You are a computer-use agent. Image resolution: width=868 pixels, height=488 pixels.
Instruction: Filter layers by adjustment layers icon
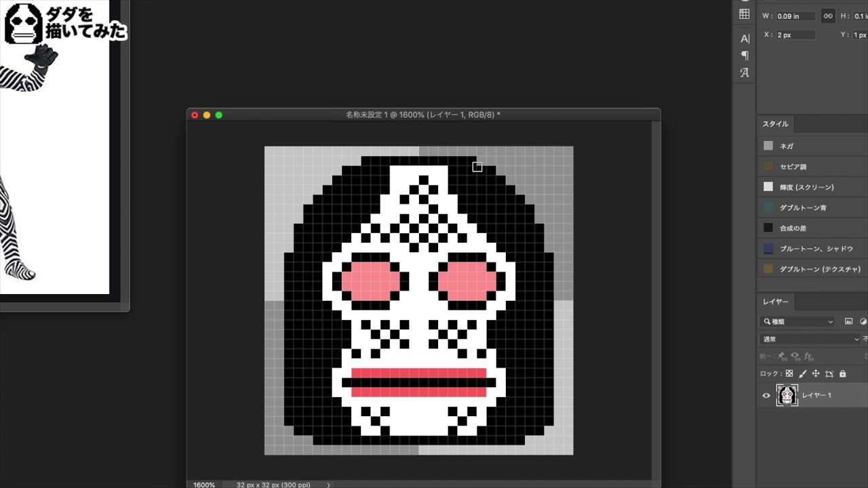point(863,322)
